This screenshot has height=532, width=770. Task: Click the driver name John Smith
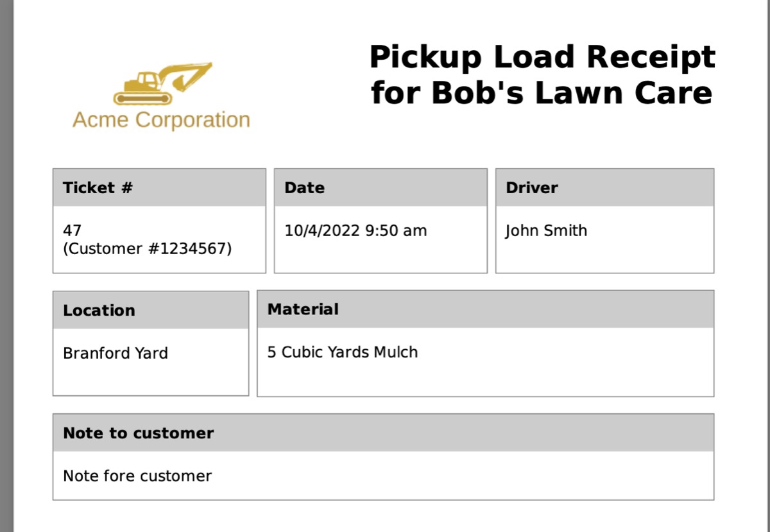(546, 231)
